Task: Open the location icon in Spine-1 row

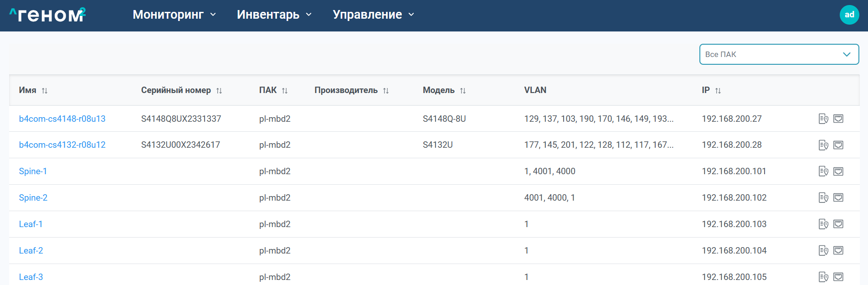Action: tap(823, 171)
